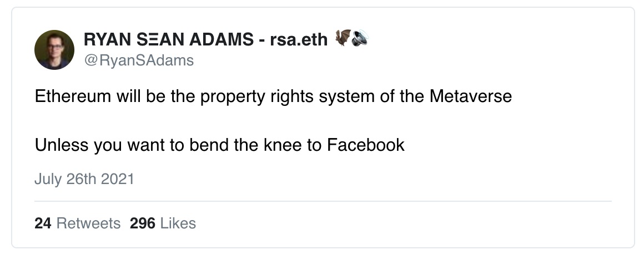Click the speaker emoji after the name

click(360, 38)
